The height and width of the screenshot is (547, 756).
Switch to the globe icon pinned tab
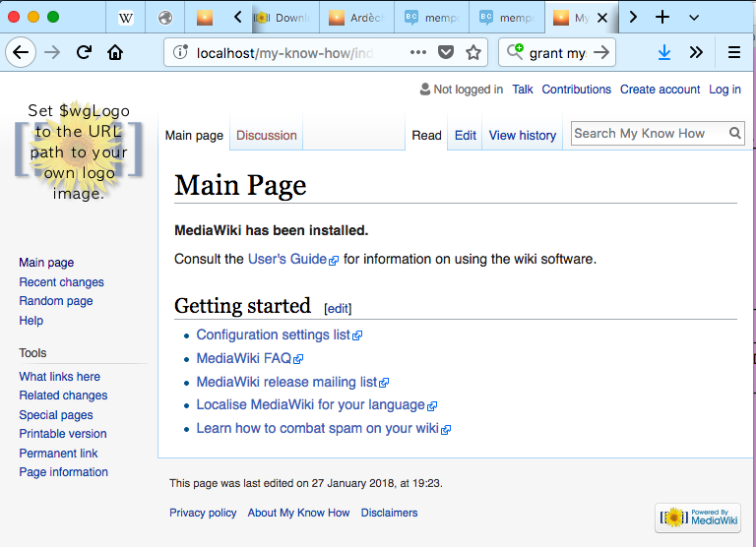pos(165,18)
